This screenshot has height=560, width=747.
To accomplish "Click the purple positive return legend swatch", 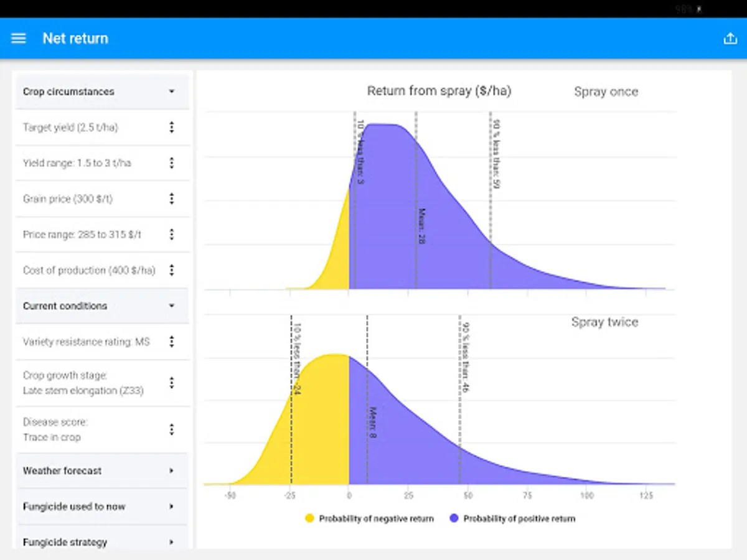I will (454, 518).
